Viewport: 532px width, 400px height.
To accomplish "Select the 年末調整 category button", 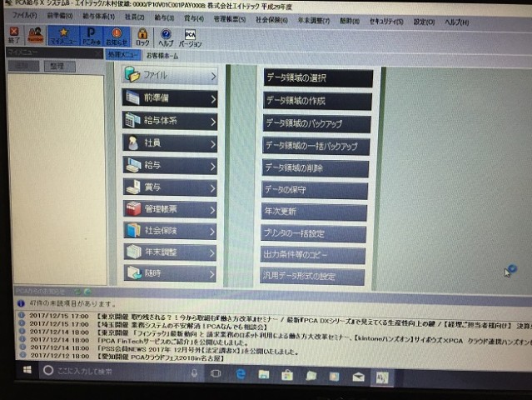I will tap(170, 252).
